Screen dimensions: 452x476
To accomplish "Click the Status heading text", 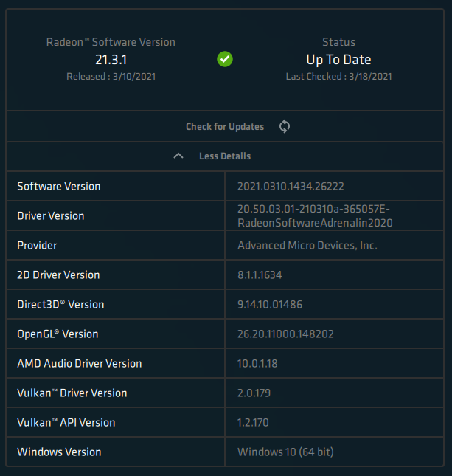I will pyautogui.click(x=338, y=42).
